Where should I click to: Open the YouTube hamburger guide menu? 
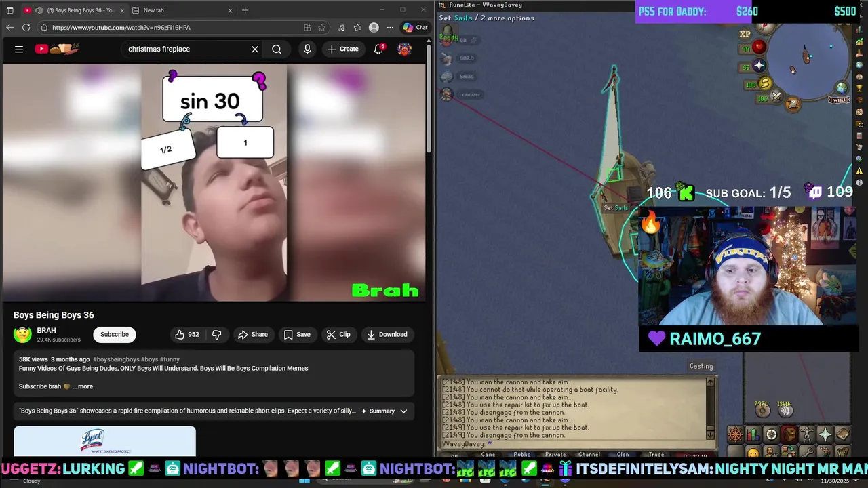click(19, 49)
